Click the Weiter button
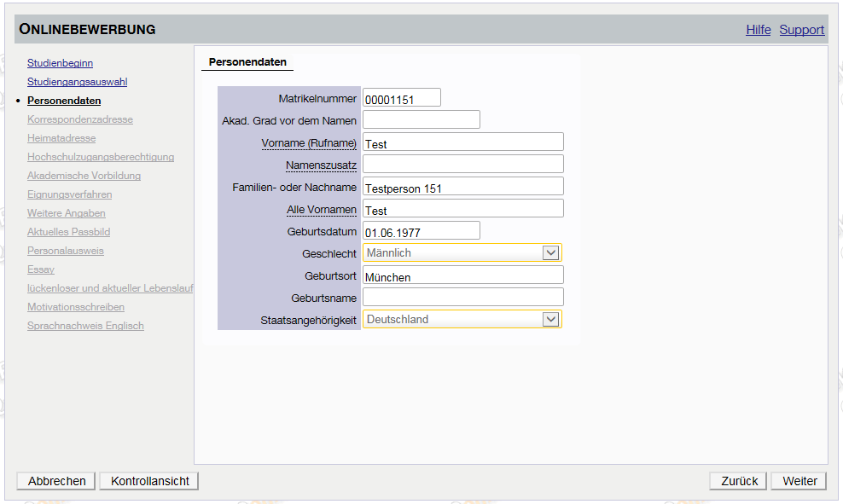Screen dimensions: 843x504 pyautogui.click(x=799, y=481)
